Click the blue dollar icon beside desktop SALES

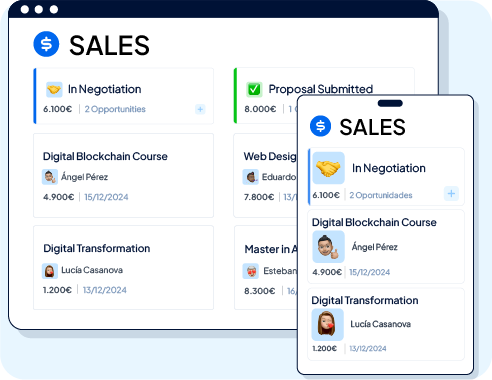coord(46,44)
